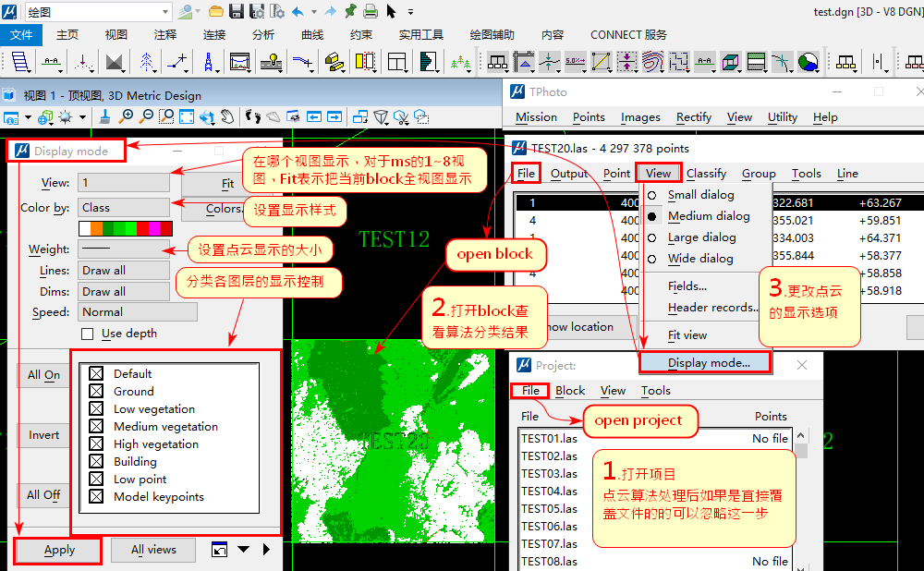
Task: Select the Large dialog radio option
Action: coord(651,238)
